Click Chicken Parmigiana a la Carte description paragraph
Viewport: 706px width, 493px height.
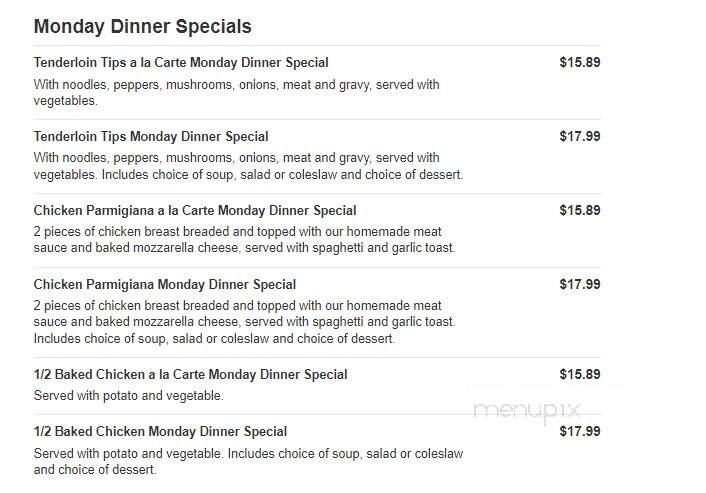coord(244,240)
